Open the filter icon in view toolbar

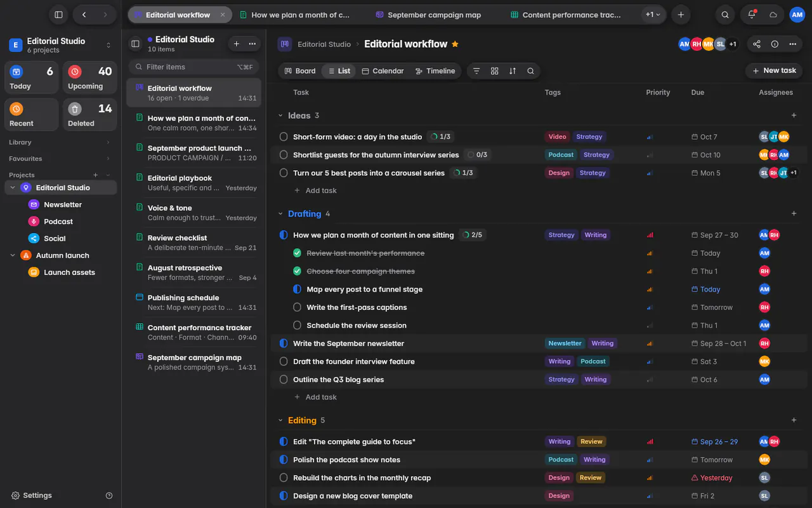point(476,71)
